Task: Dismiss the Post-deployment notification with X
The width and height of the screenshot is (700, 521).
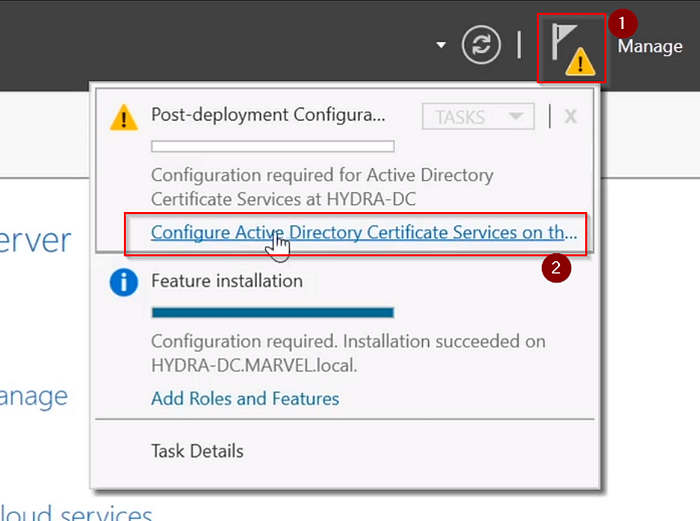Action: (571, 116)
